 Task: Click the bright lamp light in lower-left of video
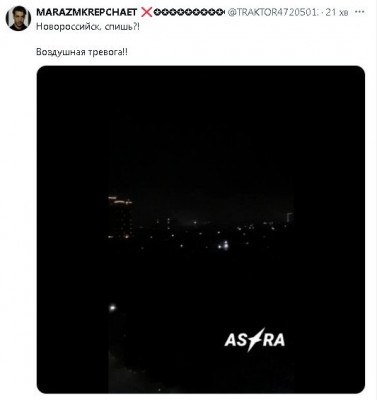112,307
